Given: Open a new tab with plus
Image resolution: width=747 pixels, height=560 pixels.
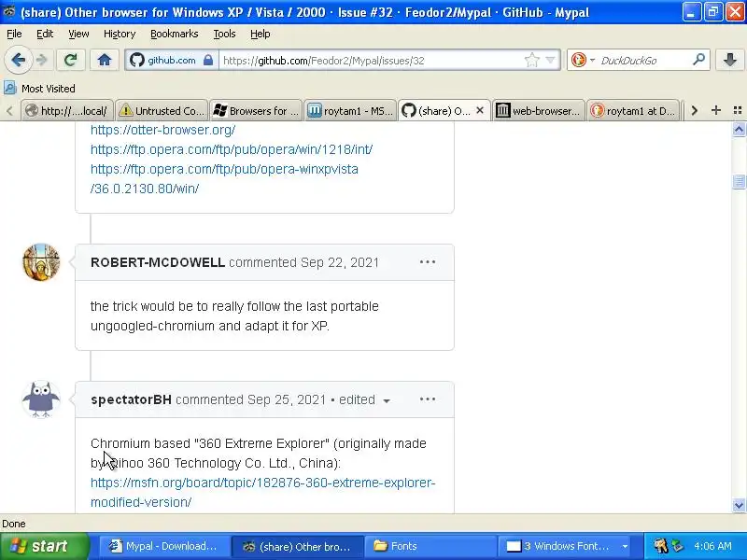Looking at the screenshot, I should pyautogui.click(x=715, y=110).
